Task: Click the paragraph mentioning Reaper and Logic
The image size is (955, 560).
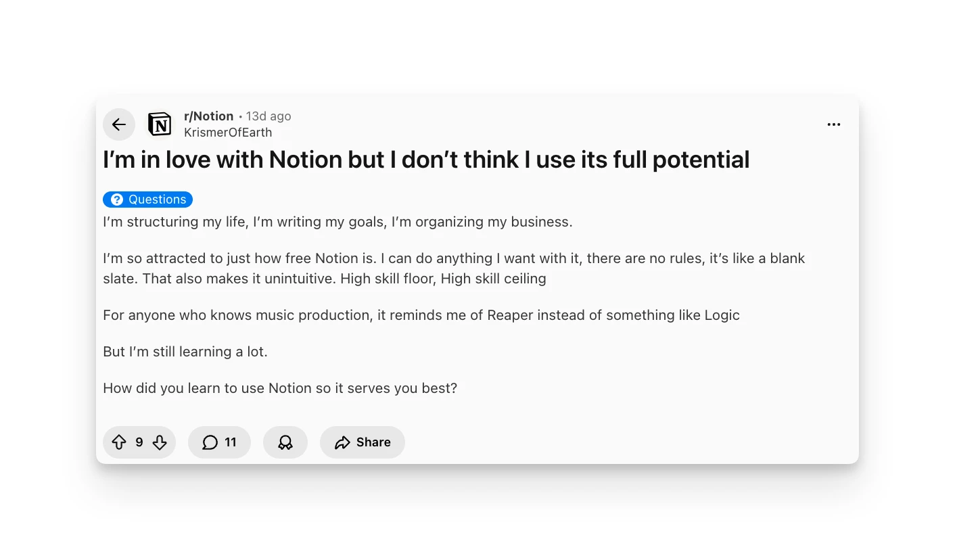Action: (421, 315)
